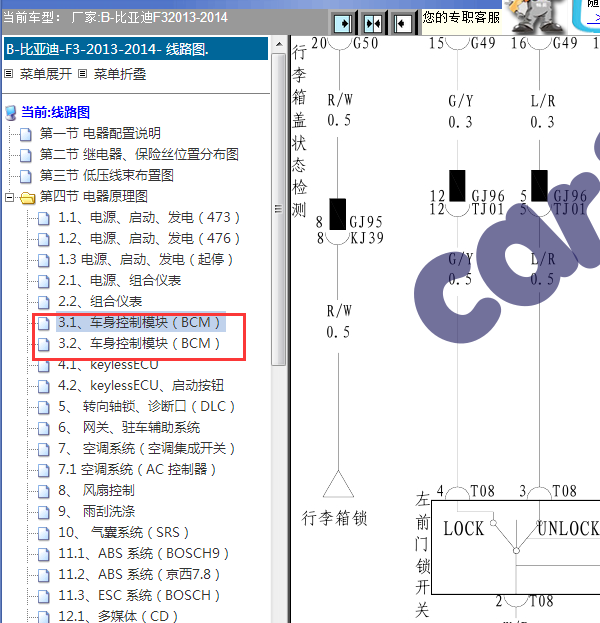
Task: Click the collapse-left panel arrow icon
Action: point(403,23)
